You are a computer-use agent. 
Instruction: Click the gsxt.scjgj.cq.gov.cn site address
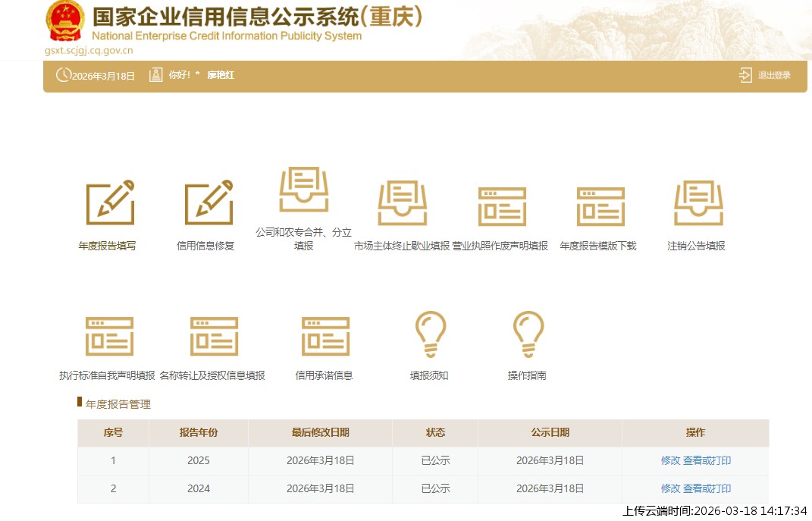pos(89,52)
